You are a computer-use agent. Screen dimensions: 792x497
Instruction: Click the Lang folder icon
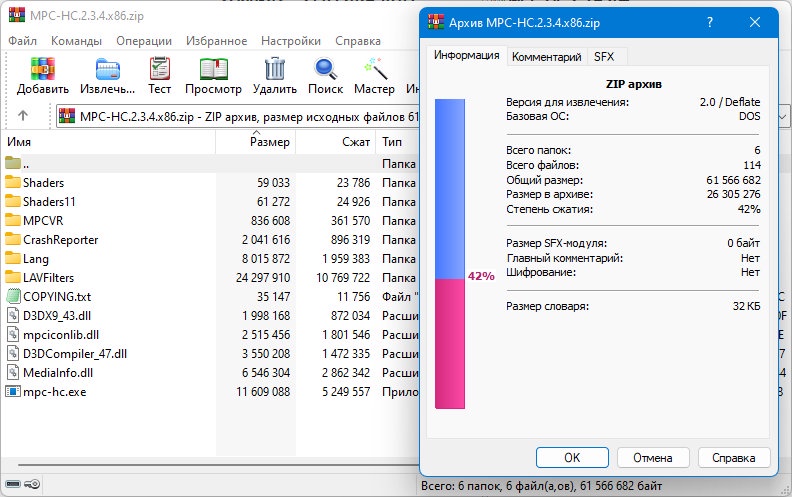click(13, 258)
